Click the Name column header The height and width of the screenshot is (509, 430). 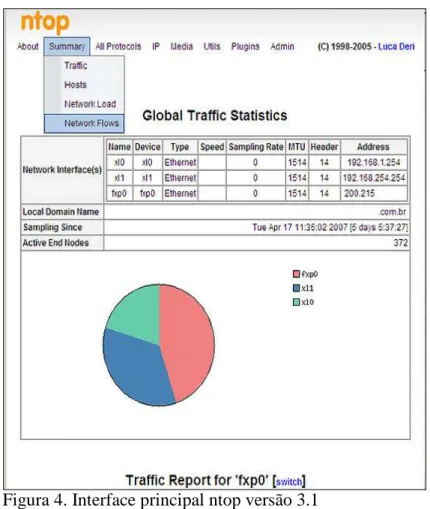tap(119, 147)
